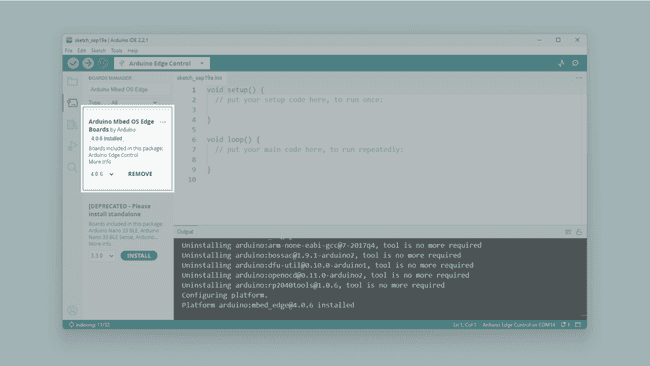Start the Debug toolbar button

pos(103,63)
